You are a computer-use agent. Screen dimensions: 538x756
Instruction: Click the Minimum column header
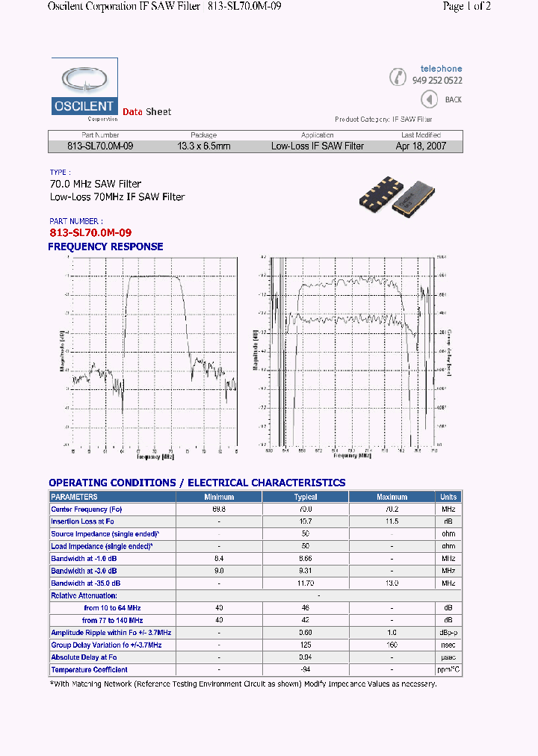(x=219, y=497)
